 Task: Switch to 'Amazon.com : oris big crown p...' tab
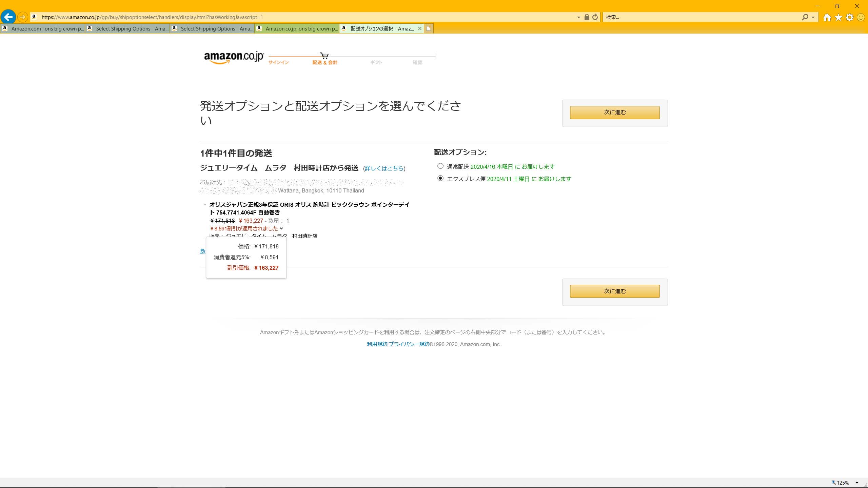[43, 28]
